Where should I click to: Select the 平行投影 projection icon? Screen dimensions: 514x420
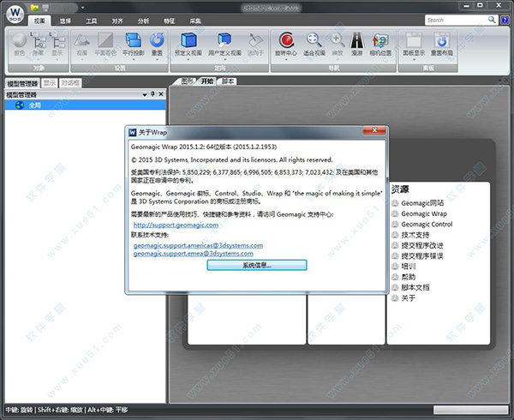133,40
